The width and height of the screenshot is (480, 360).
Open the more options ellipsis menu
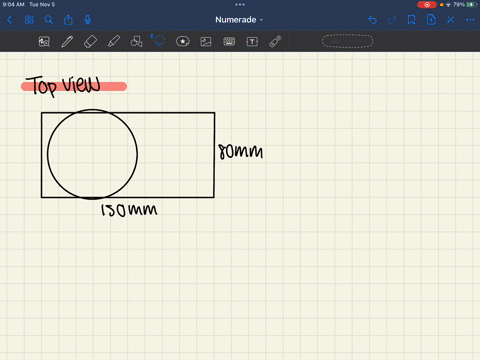point(470,20)
